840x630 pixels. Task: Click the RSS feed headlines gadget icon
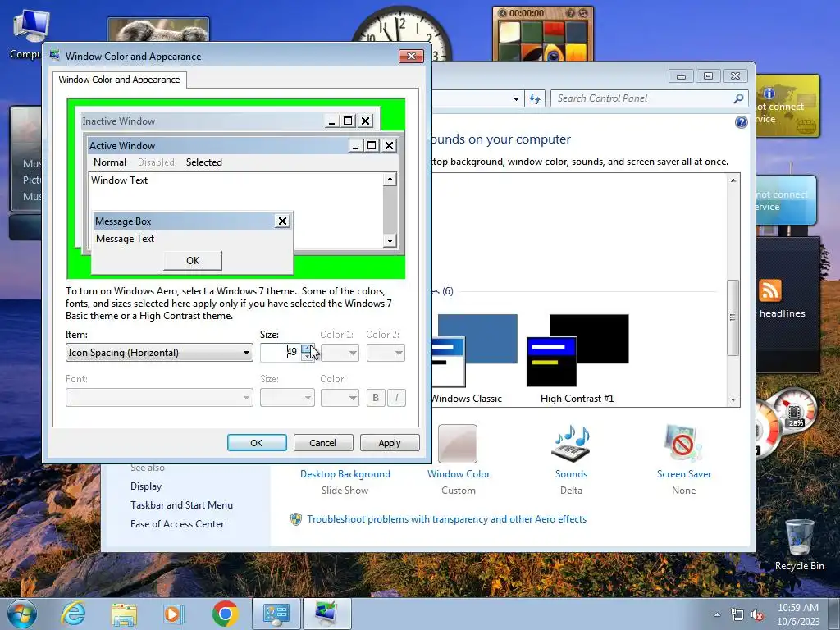769,291
